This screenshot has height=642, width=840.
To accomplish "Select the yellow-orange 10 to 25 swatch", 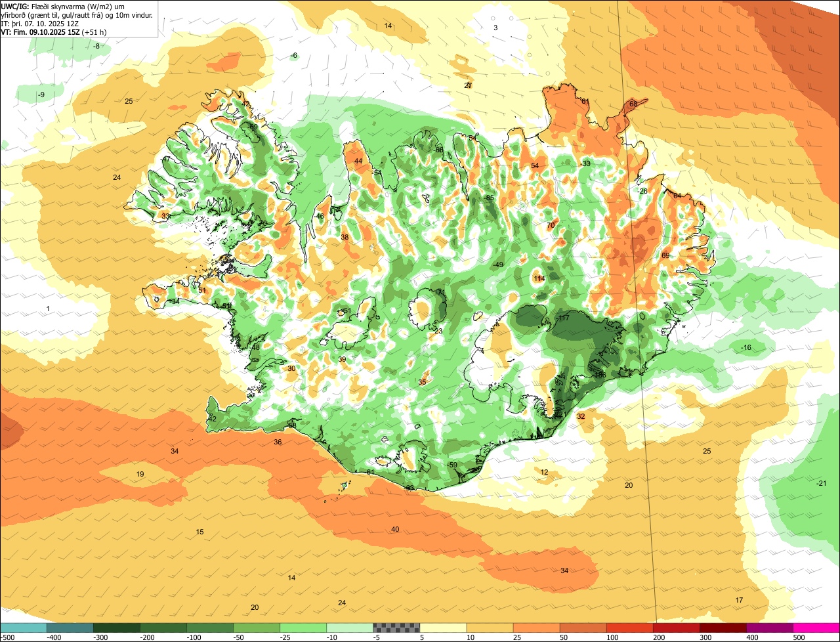I will (489, 627).
